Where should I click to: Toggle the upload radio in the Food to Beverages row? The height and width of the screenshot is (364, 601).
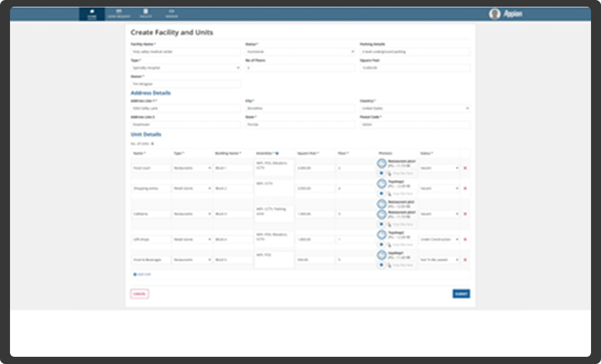coord(381,265)
